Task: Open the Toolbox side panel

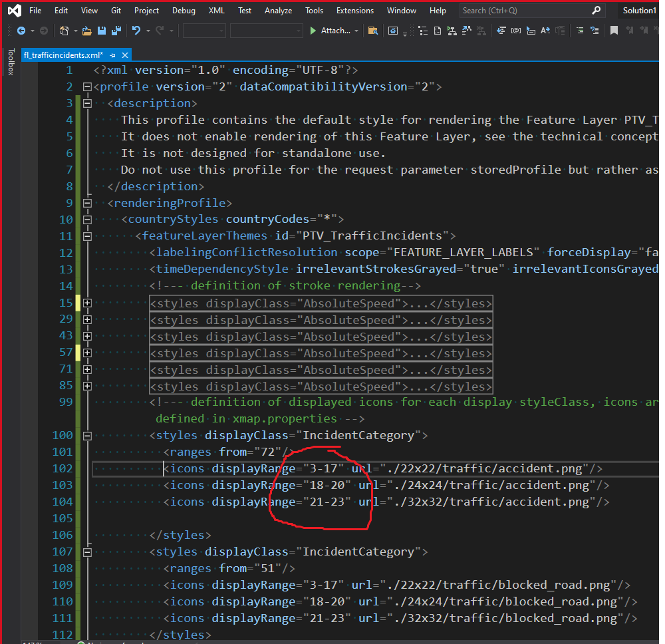Action: [11, 62]
